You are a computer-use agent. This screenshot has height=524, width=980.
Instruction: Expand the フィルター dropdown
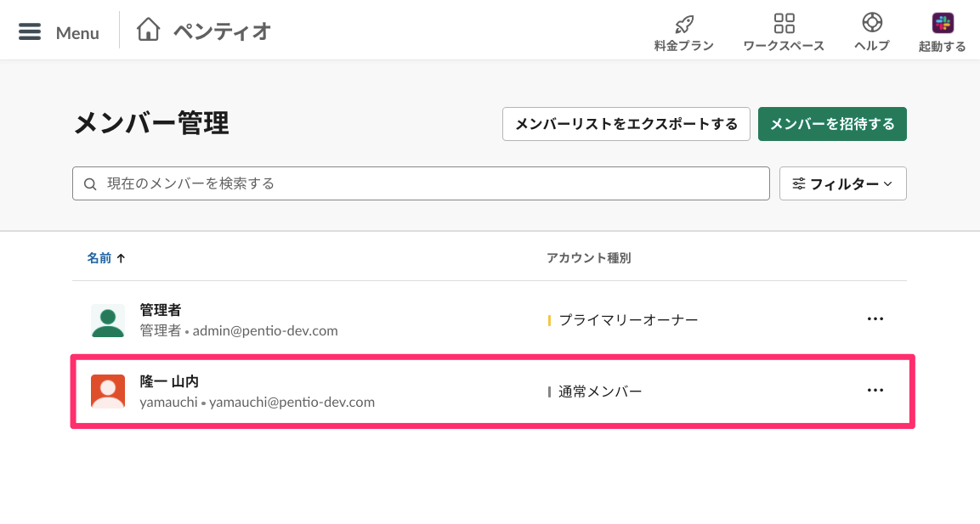click(842, 183)
